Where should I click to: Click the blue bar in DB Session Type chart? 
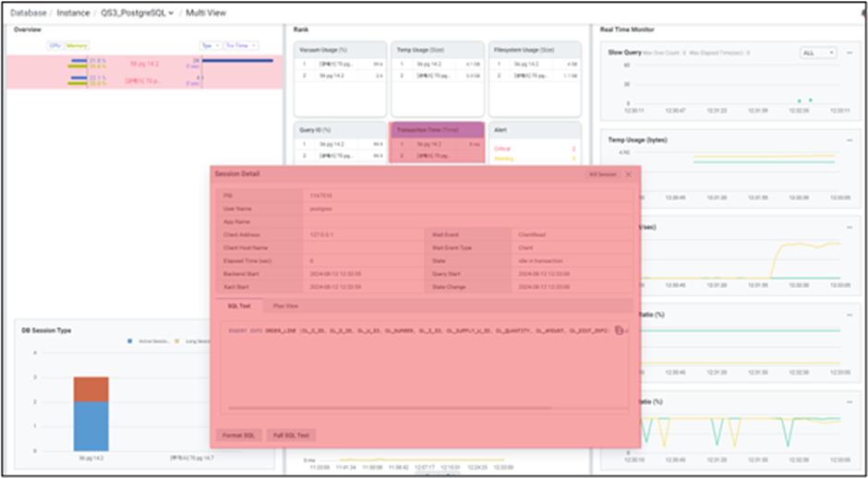point(90,426)
